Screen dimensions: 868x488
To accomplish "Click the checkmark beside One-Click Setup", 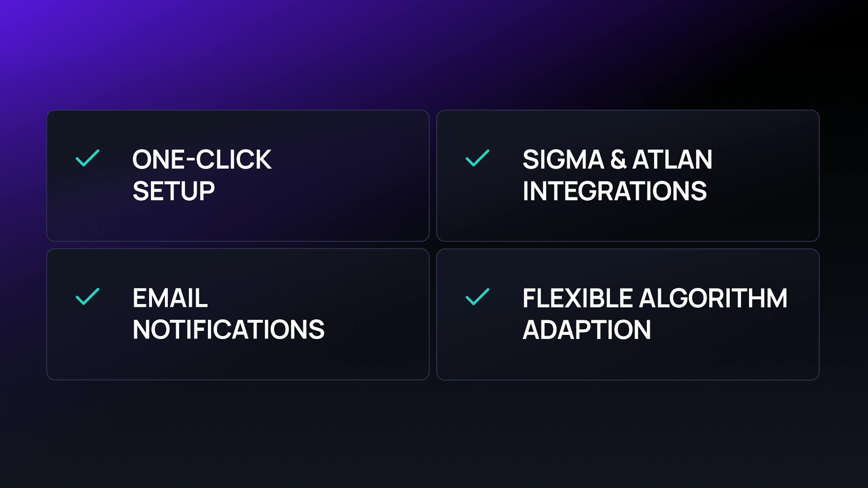I will pos(88,158).
